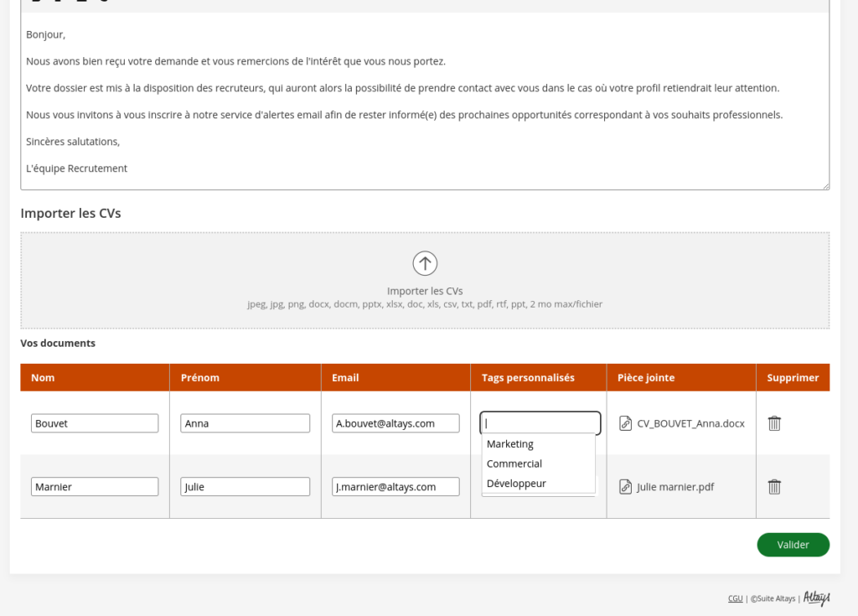Open the CGU link in footer
Viewport: 858px width, 616px height.
[x=735, y=598]
